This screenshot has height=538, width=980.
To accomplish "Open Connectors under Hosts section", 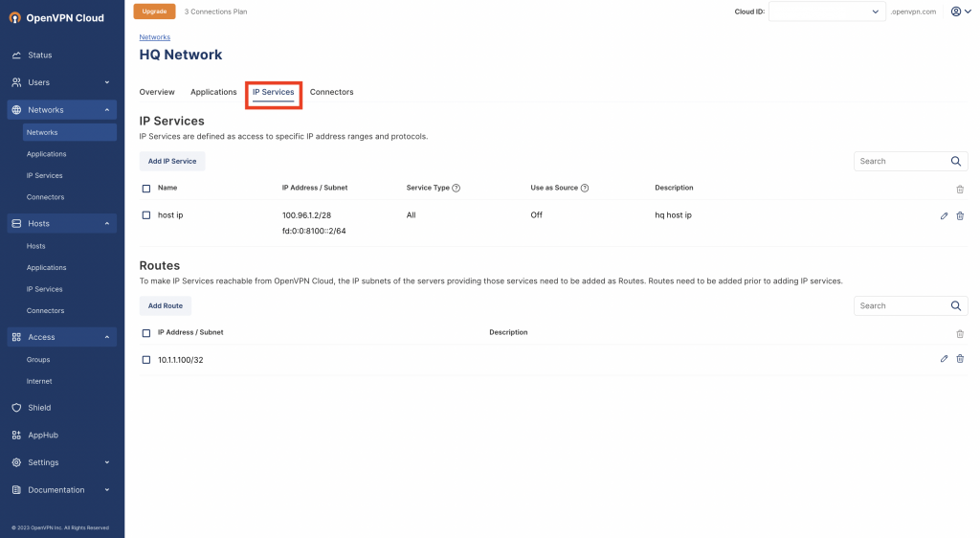I will 45,310.
